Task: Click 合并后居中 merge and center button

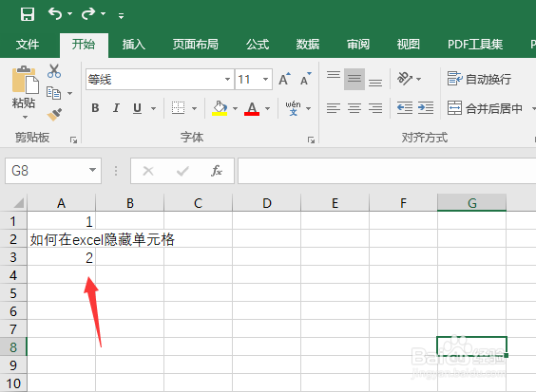Action: (486, 108)
